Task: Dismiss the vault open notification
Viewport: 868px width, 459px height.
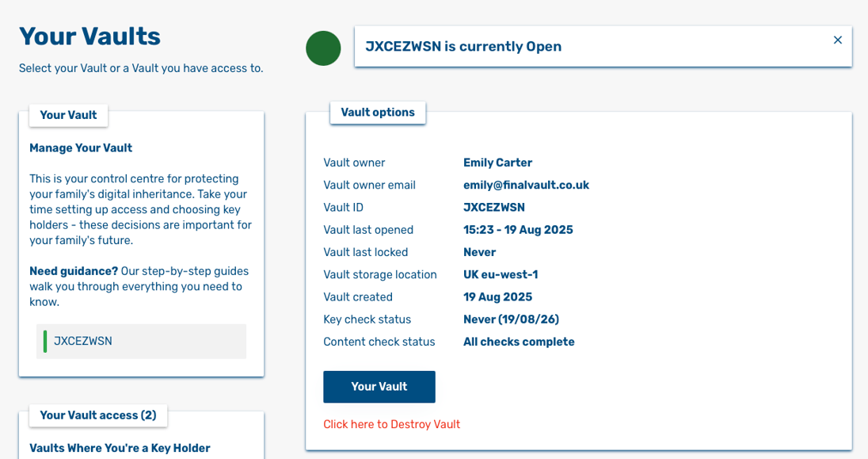Action: pos(837,40)
